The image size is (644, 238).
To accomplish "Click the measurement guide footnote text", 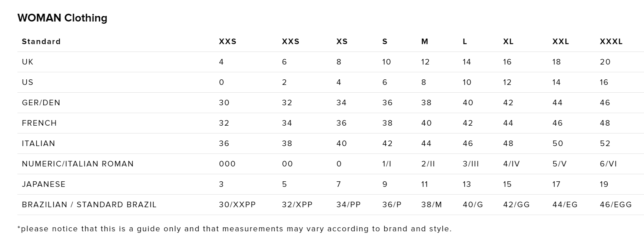I will point(235,229).
